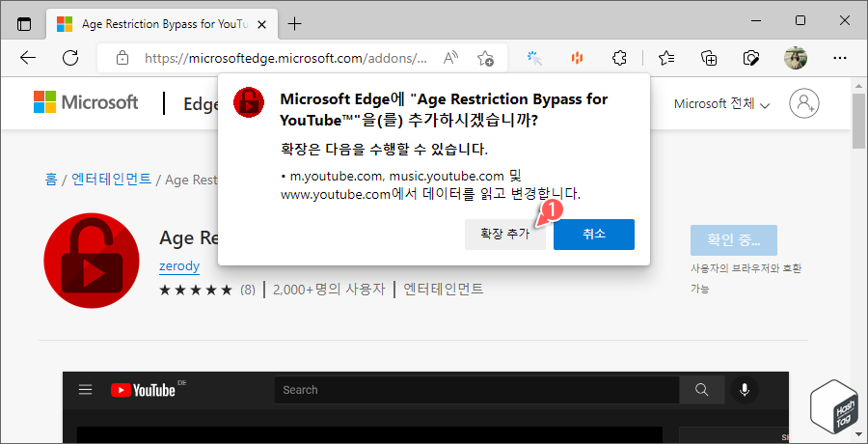
Task: Click the five-star rating (8)
Action: (x=207, y=290)
